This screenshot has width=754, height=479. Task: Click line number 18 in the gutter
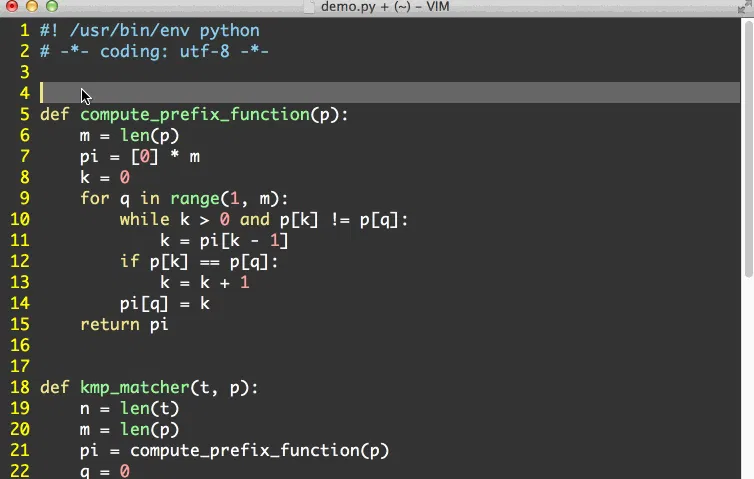(20, 387)
